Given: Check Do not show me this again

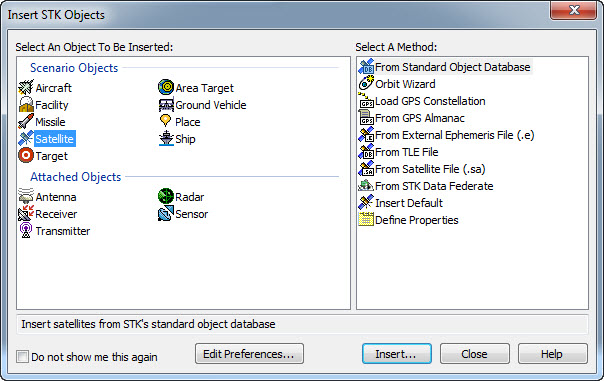Looking at the screenshot, I should (x=22, y=356).
